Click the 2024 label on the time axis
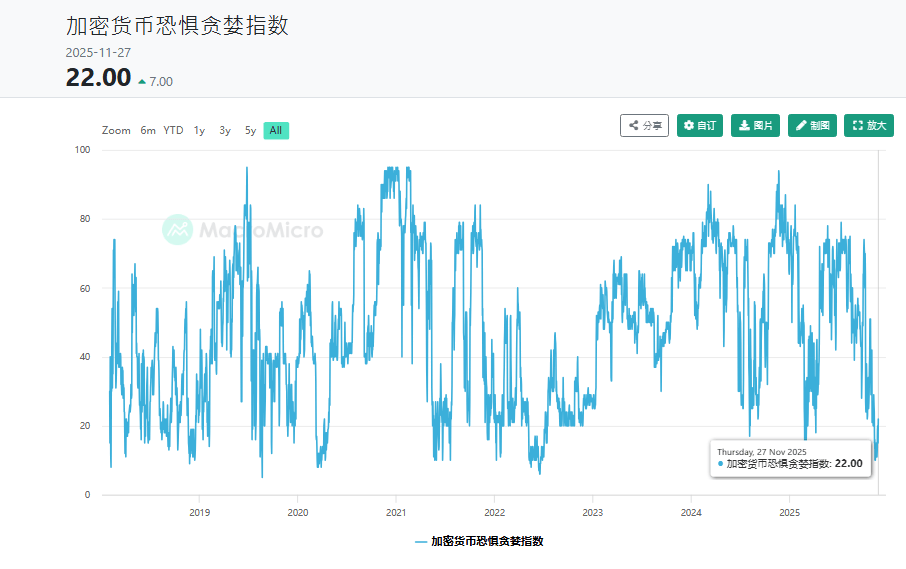 tap(691, 511)
